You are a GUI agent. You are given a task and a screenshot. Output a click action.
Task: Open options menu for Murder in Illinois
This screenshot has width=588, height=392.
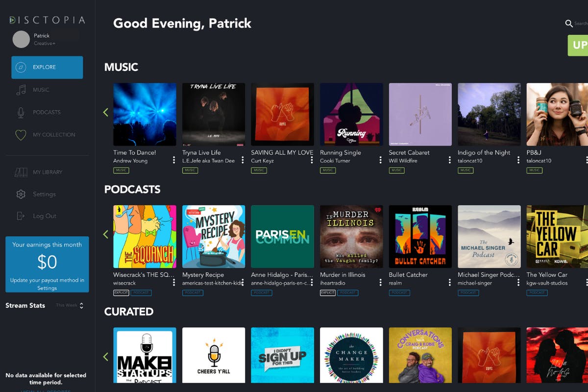click(381, 283)
